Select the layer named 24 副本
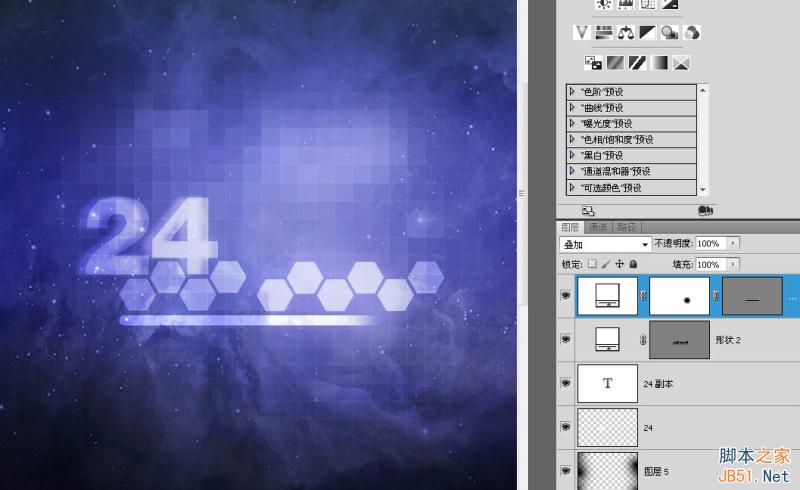 (x=658, y=384)
